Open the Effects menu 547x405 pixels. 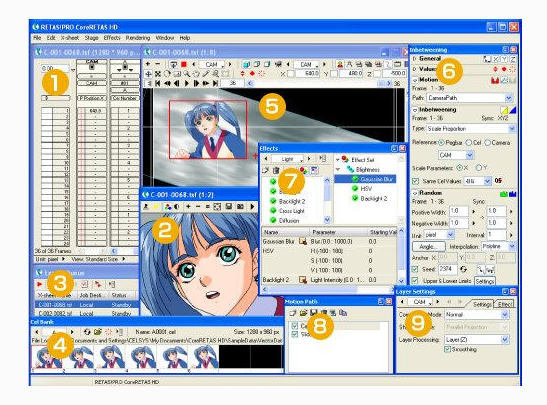112,38
